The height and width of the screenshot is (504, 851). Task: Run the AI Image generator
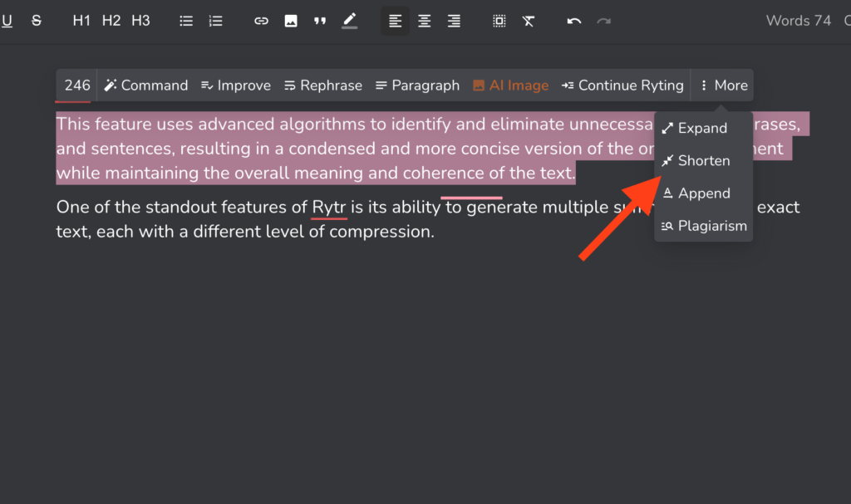pos(510,85)
